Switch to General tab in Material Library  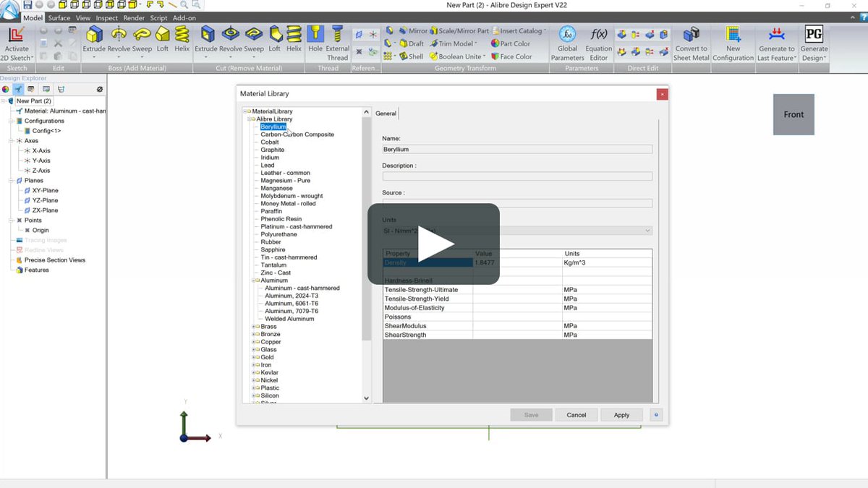386,114
